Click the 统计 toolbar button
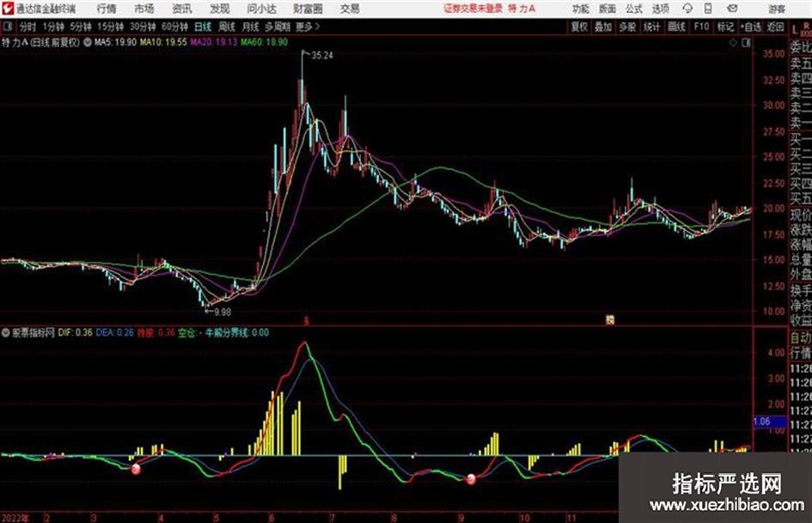The height and width of the screenshot is (523, 812). pyautogui.click(x=651, y=27)
